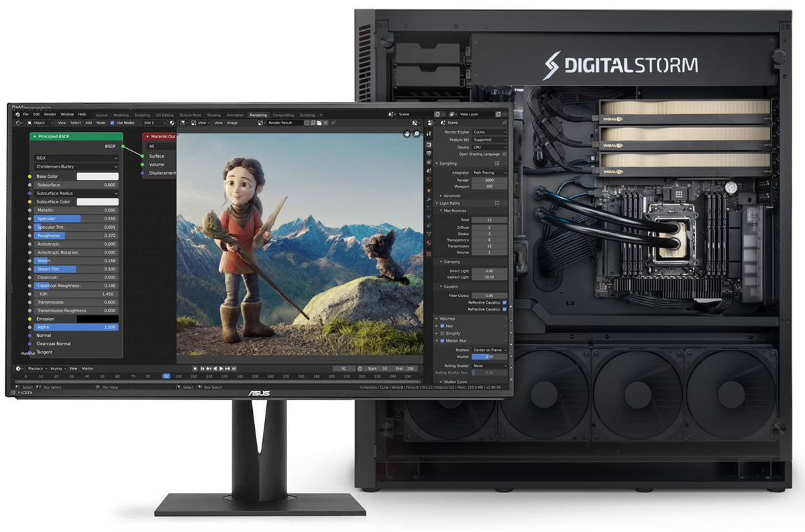This screenshot has height=532, width=805.
Task: Open the Render menu in top bar
Action: (x=50, y=114)
